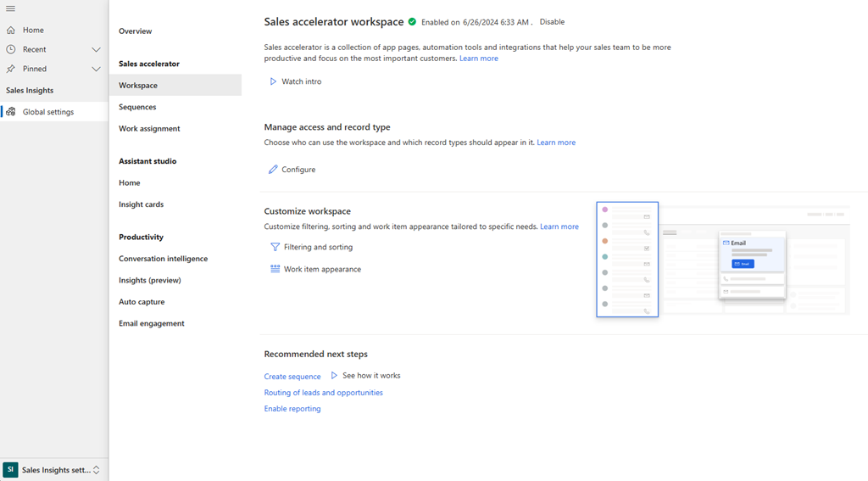
Task: Click the Watch intro button
Action: tap(295, 81)
